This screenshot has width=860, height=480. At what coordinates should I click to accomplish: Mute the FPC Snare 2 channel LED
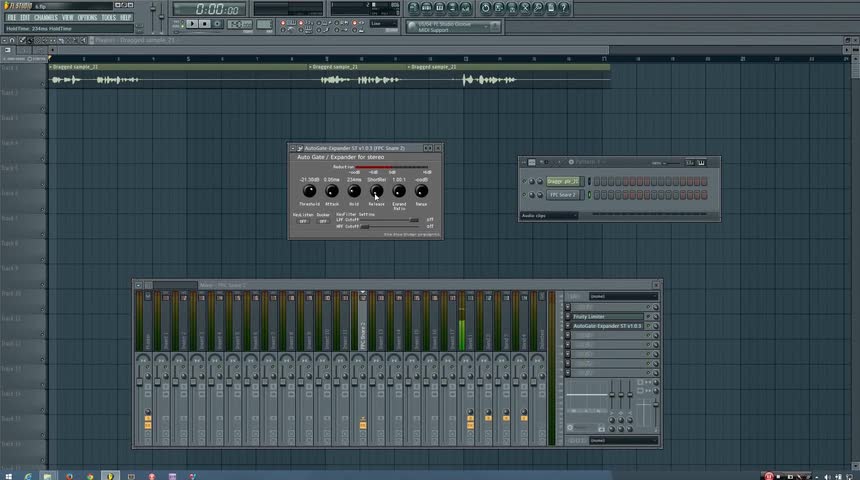pos(524,195)
